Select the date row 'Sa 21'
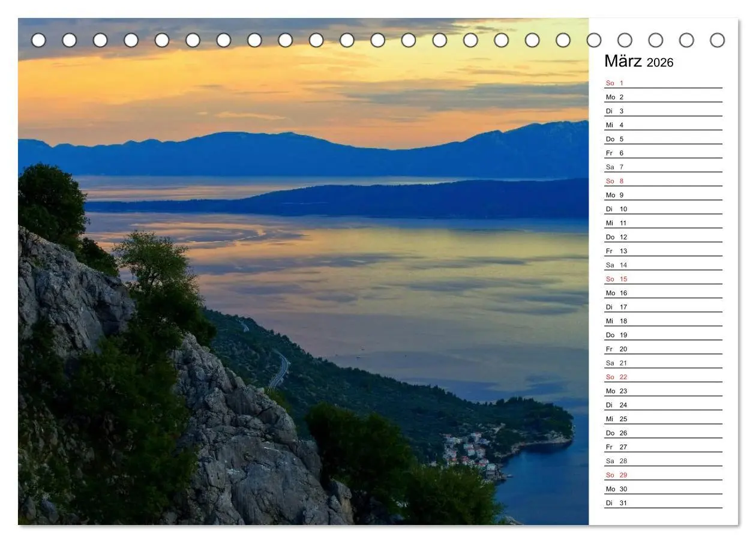Image resolution: width=756 pixels, height=543 pixels. click(663, 363)
